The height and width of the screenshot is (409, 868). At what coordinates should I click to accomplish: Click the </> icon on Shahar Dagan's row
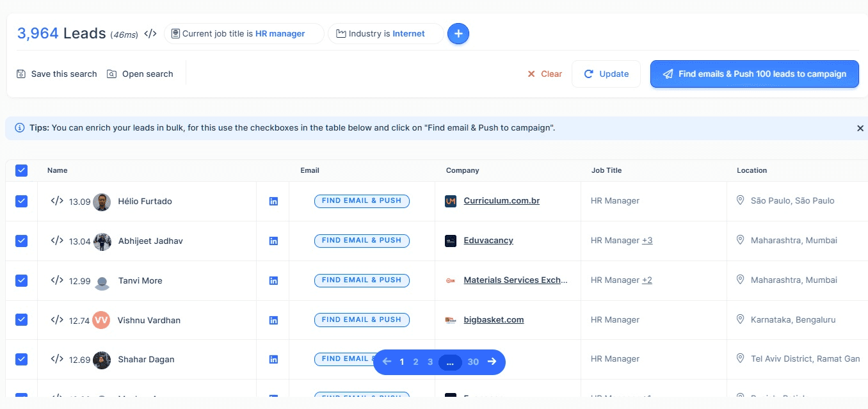(56, 360)
